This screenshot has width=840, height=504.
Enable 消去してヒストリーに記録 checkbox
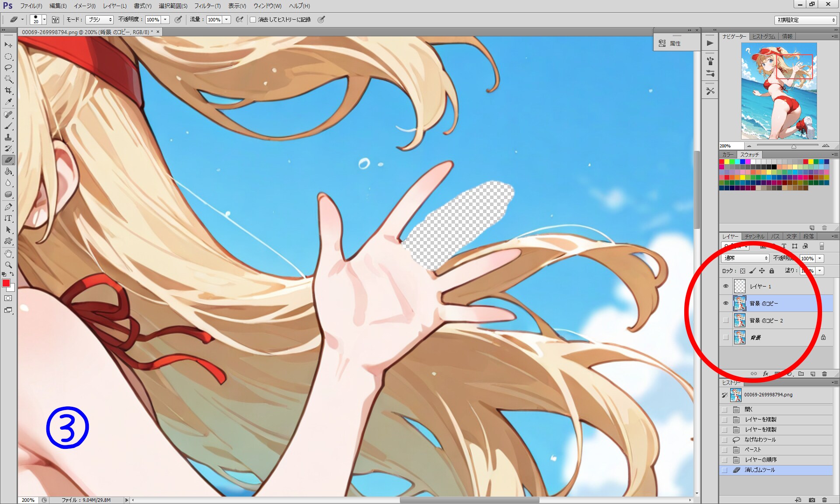[253, 20]
